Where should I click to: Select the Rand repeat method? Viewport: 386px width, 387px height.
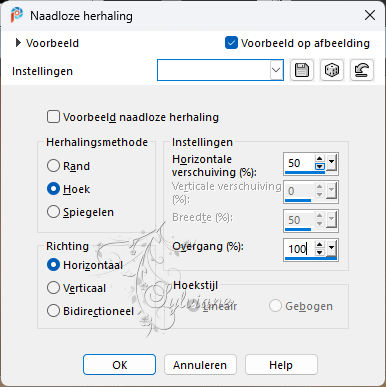[53, 166]
